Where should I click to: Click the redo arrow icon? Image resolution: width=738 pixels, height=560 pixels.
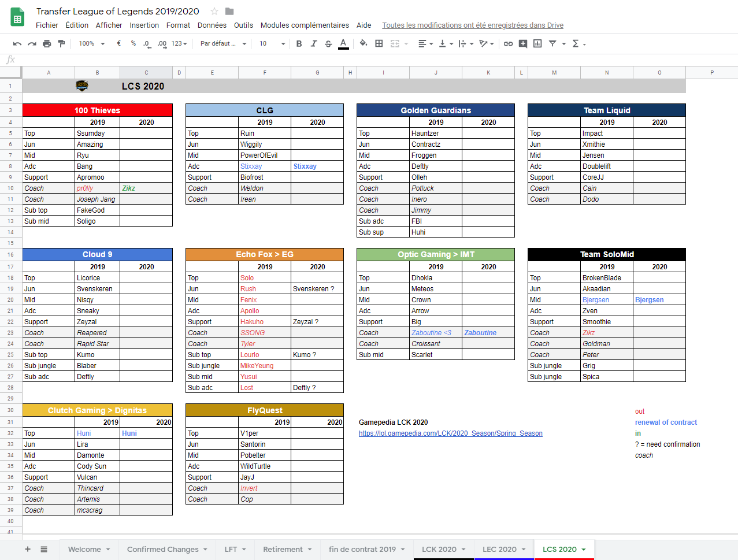32,44
